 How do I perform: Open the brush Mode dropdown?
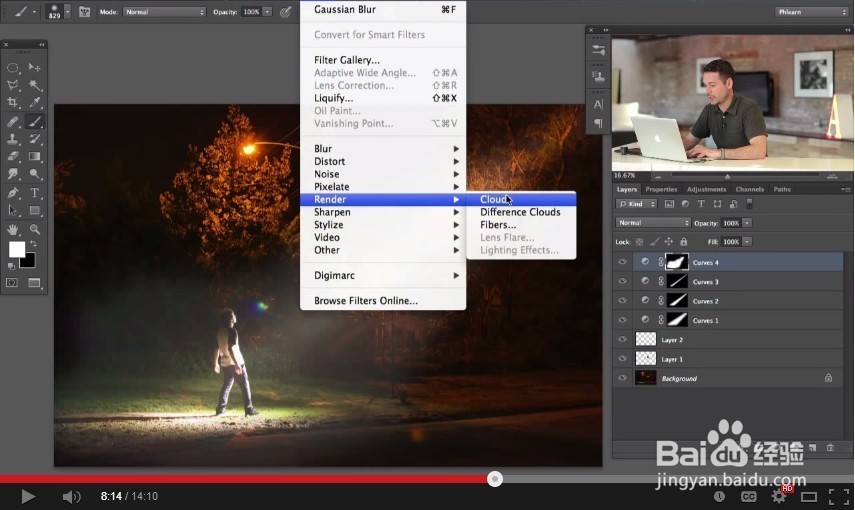165,12
